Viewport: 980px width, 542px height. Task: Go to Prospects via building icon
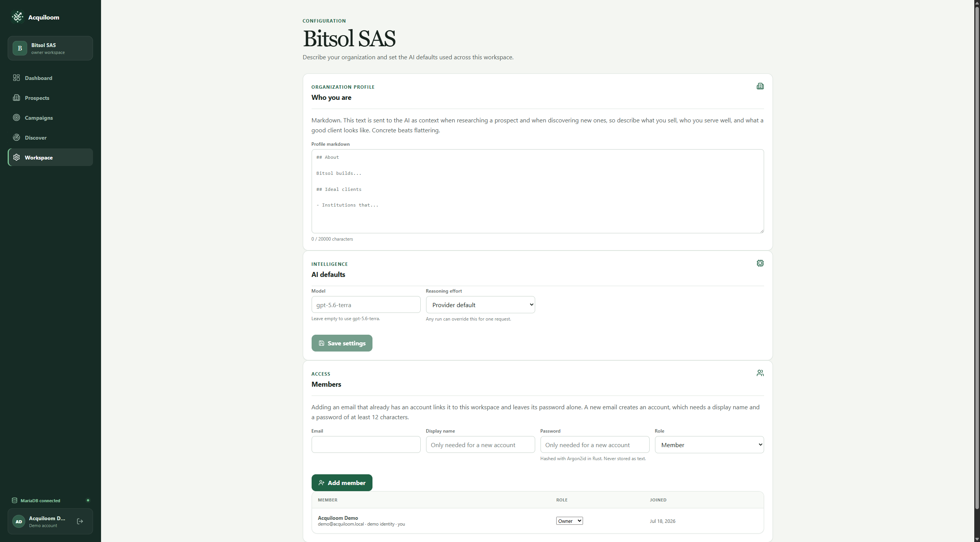[16, 98]
